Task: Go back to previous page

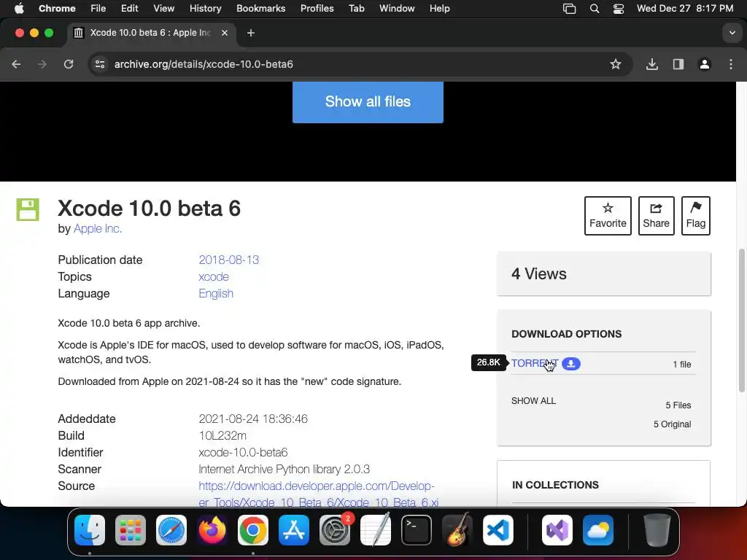Action: click(16, 64)
